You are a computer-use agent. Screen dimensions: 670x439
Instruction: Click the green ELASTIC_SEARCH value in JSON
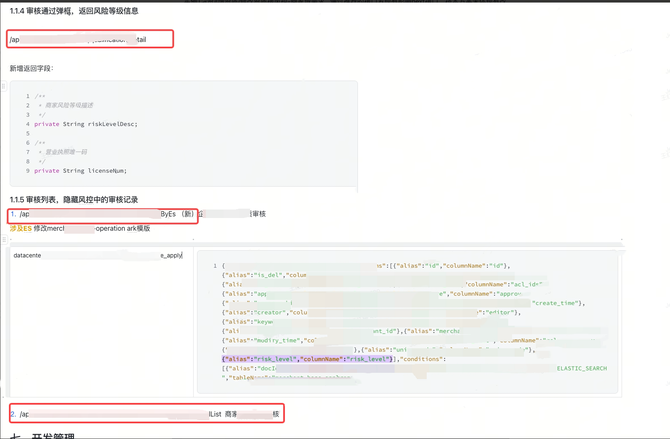581,368
